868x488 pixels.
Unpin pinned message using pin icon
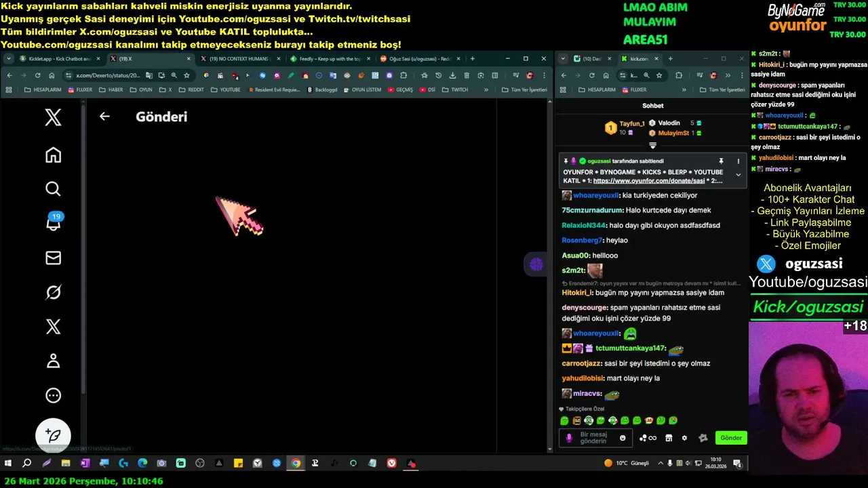721,161
